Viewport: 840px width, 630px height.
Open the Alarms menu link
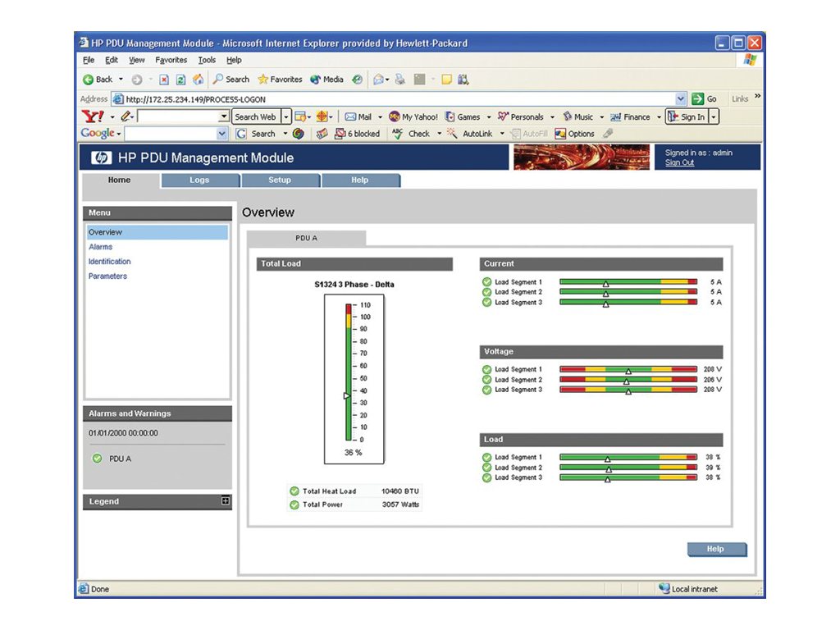(x=101, y=247)
